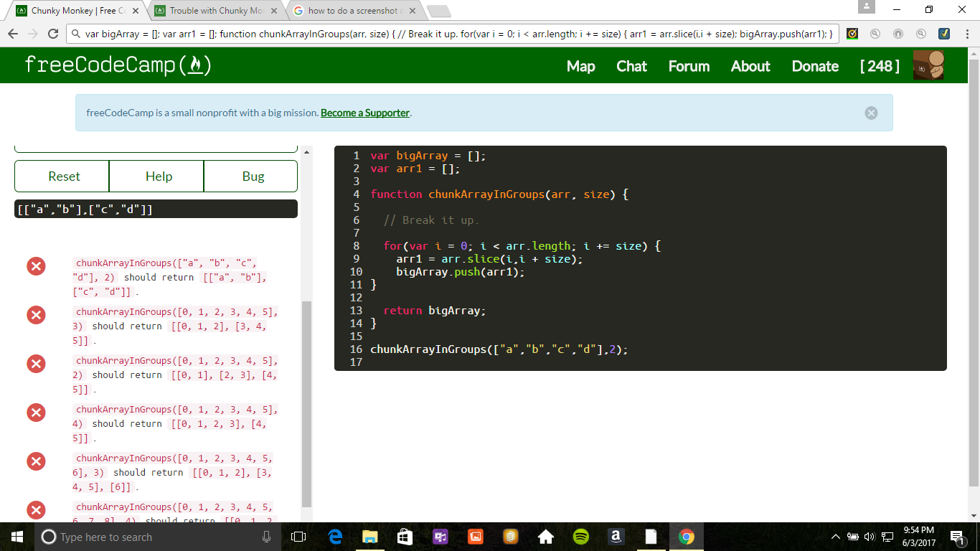This screenshot has height=551, width=980.
Task: Close the Trouble with Chunky Monkey tab
Action: [x=274, y=11]
